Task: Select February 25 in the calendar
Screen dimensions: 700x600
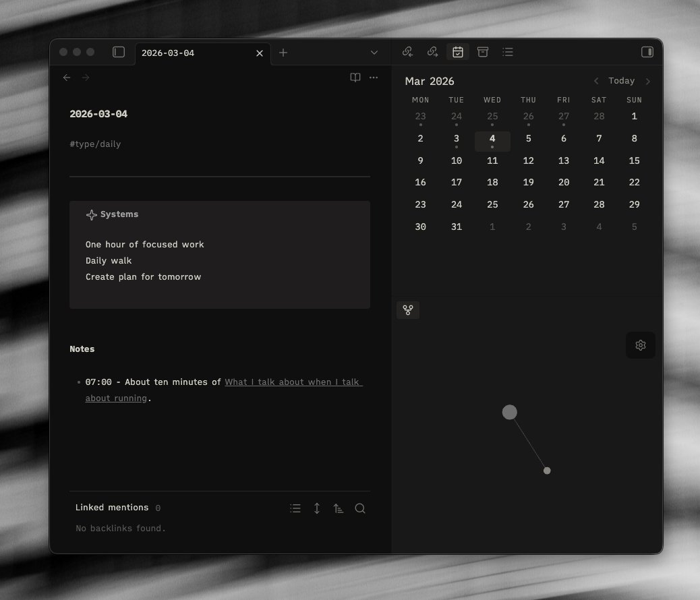Action: 492,118
